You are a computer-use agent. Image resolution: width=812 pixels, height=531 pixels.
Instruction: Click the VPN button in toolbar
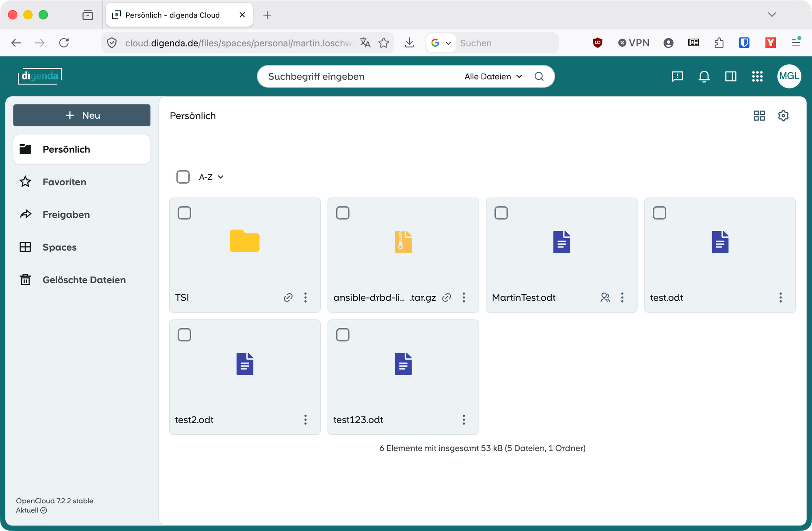click(634, 43)
